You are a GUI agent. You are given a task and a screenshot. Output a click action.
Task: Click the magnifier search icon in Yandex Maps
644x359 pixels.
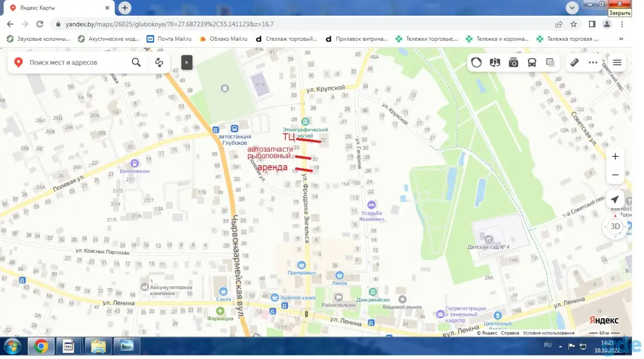[x=136, y=62]
